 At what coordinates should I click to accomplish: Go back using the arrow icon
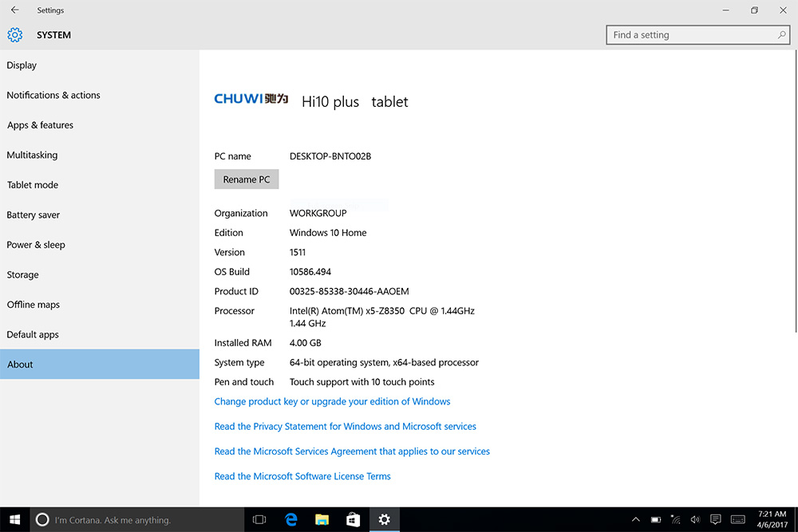point(14,10)
